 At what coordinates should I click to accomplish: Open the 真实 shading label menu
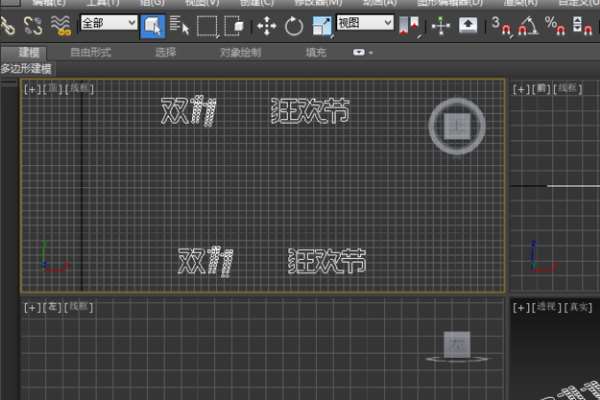(x=578, y=307)
